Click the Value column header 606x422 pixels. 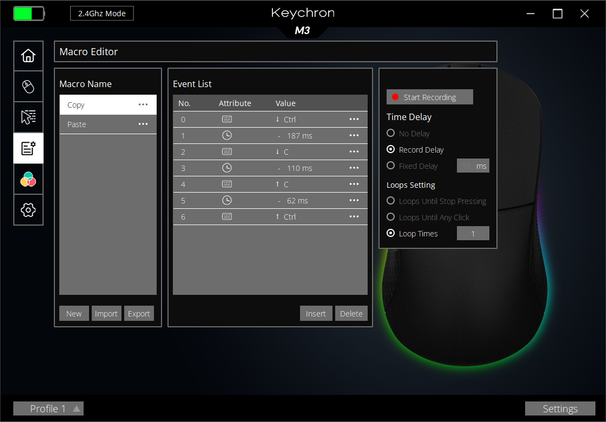point(285,103)
